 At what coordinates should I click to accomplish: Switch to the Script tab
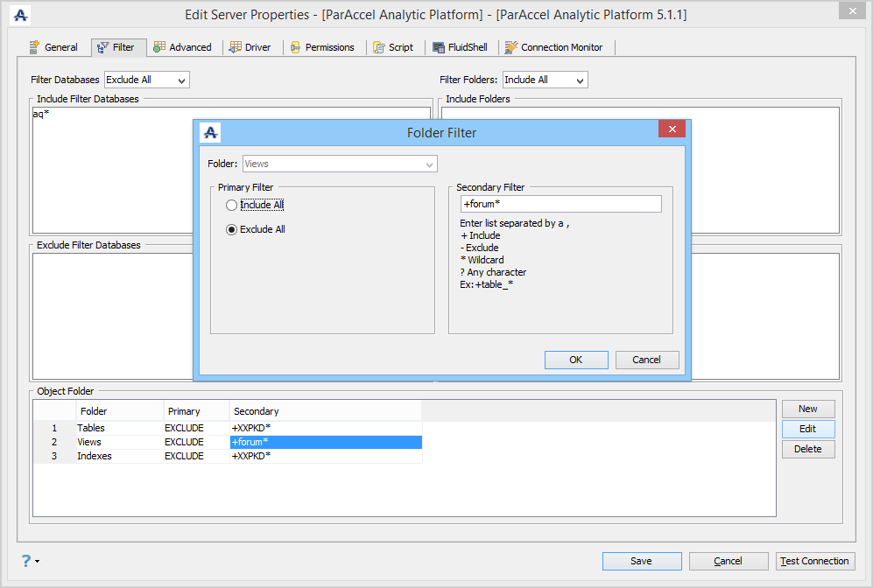click(x=393, y=47)
